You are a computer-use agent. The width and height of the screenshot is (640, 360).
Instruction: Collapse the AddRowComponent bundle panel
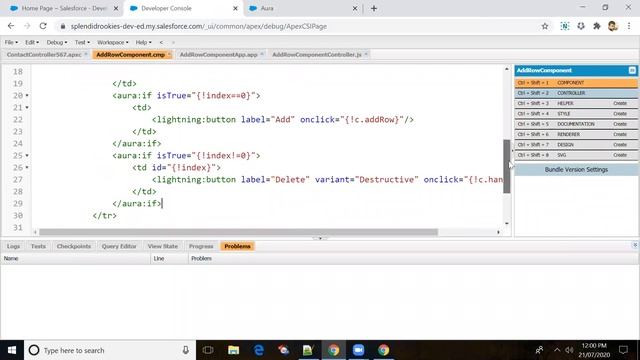(x=632, y=70)
